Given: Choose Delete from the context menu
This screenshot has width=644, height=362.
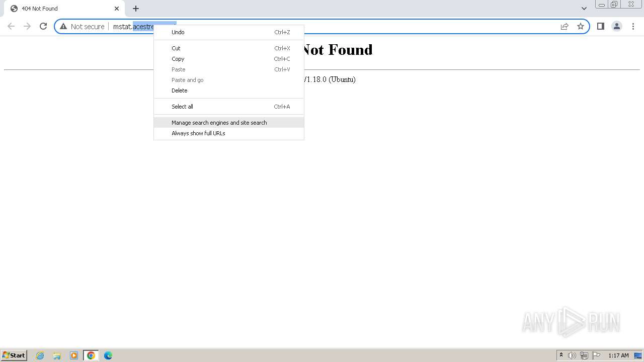Looking at the screenshot, I should coord(229,90).
